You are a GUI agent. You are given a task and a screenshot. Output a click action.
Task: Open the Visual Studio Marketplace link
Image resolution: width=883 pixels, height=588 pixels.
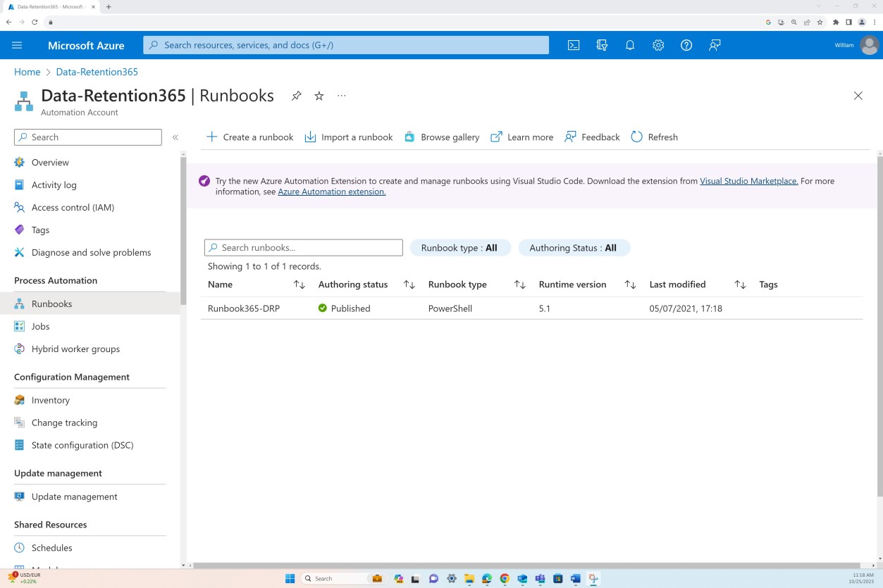(x=748, y=181)
